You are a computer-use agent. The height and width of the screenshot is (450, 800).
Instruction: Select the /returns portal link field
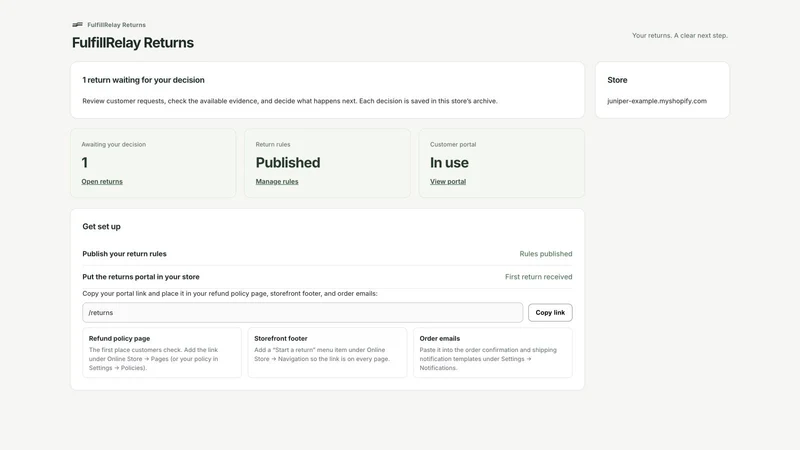pyautogui.click(x=303, y=313)
